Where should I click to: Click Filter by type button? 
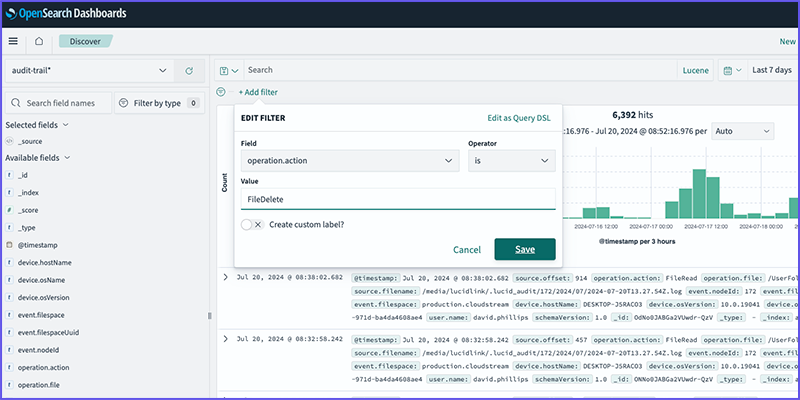159,103
